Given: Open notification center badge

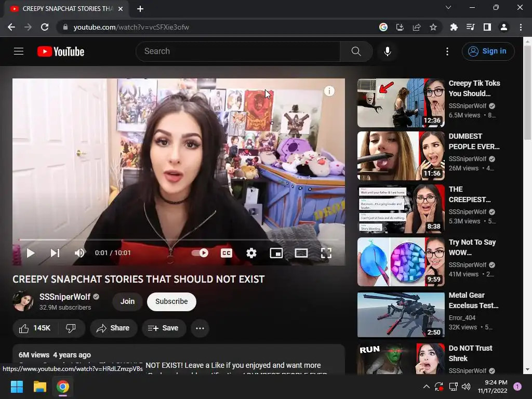Looking at the screenshot, I should click(517, 387).
